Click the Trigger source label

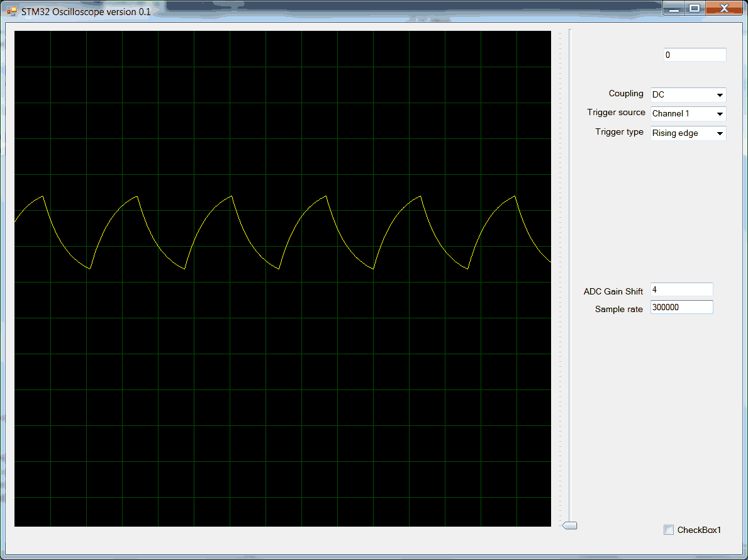tap(616, 113)
